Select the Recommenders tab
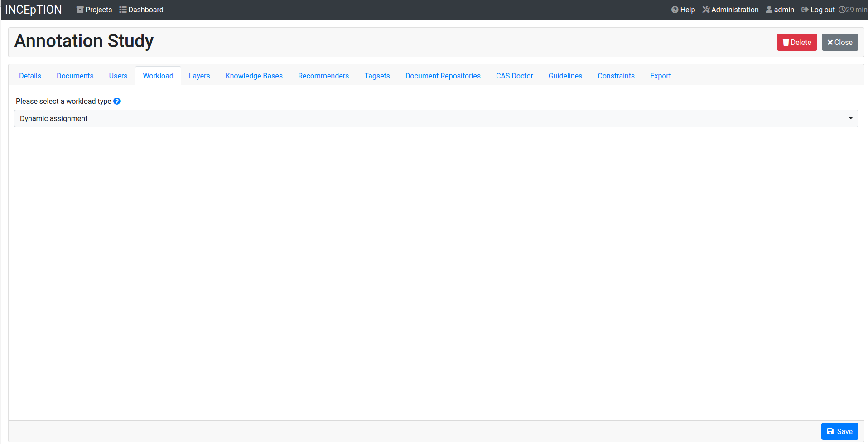 tap(323, 76)
